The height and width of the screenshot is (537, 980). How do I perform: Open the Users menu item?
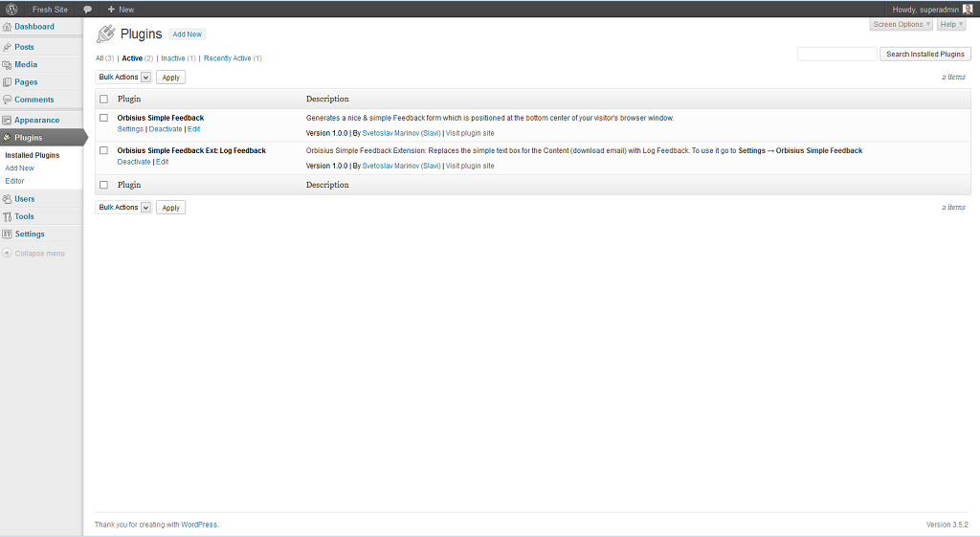click(24, 199)
